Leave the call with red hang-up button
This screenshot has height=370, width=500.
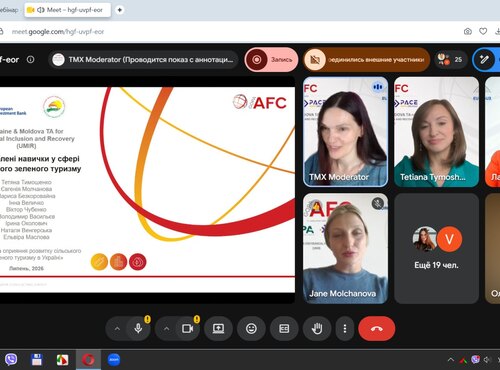(377, 329)
